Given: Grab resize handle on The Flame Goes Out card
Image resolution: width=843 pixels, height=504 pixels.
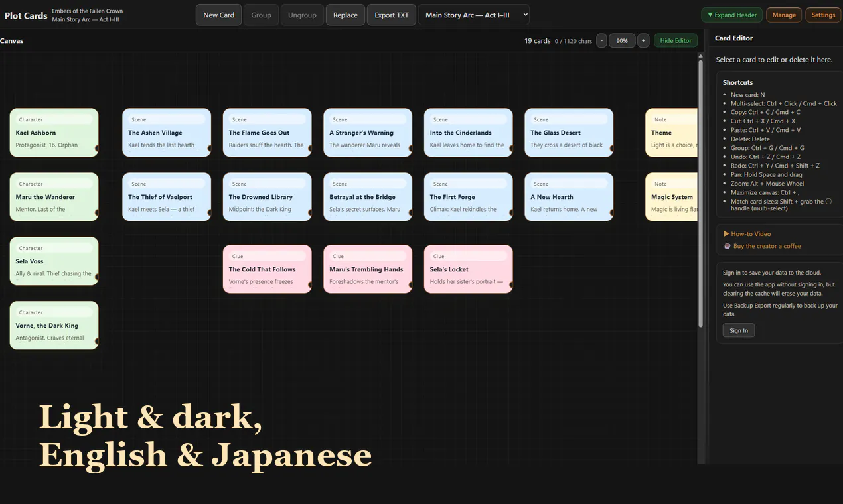Looking at the screenshot, I should click(x=310, y=149).
